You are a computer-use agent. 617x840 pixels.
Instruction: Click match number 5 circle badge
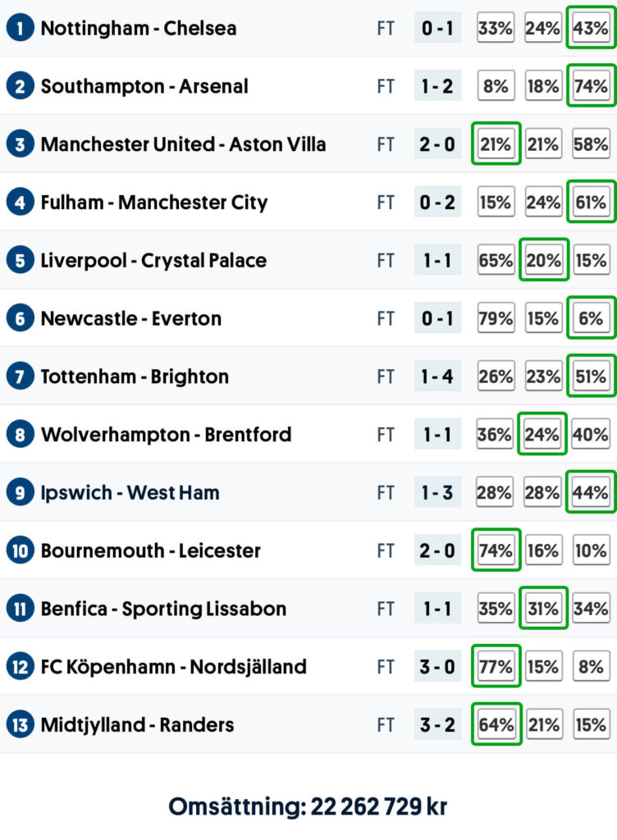(20, 261)
